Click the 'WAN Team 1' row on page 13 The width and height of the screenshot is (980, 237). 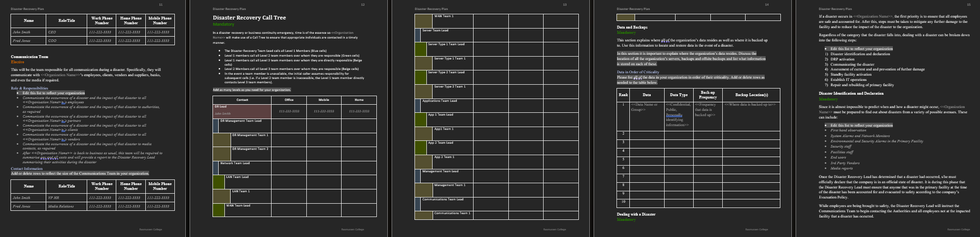coord(496,21)
